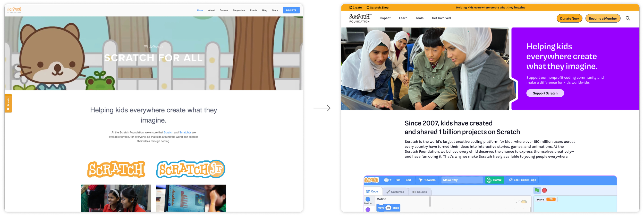Click the taco sprite icon in the code area
The image size is (644, 219).
click(x=524, y=202)
